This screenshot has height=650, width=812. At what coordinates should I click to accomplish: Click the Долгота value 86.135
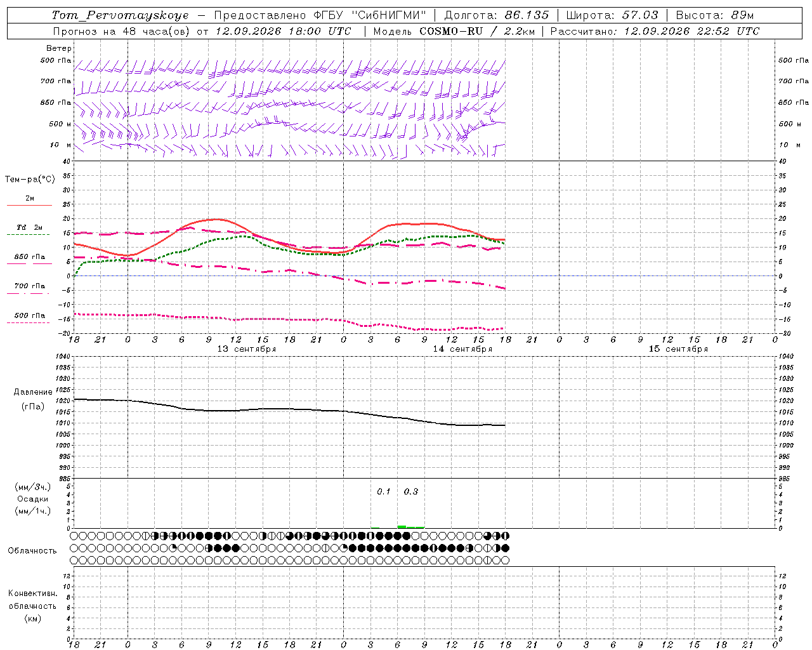pyautogui.click(x=527, y=15)
